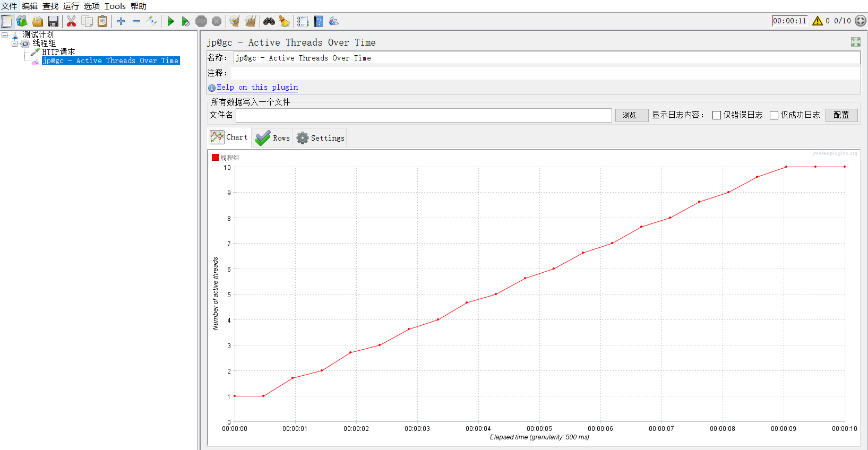The width and height of the screenshot is (868, 450).
Task: Open the 查找 menu
Action: (50, 6)
